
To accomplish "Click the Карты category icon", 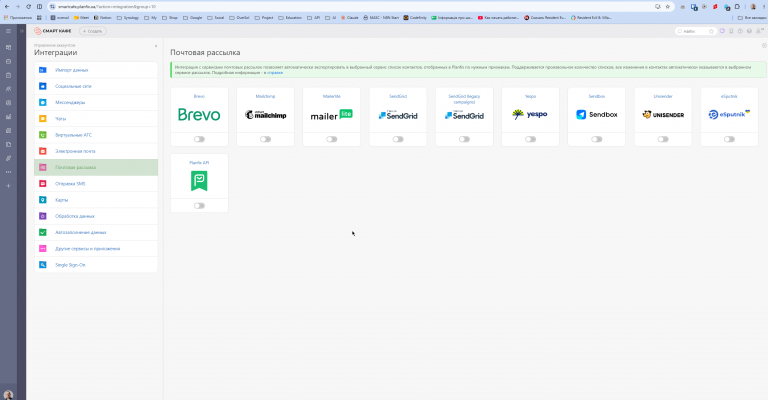I will point(43,200).
